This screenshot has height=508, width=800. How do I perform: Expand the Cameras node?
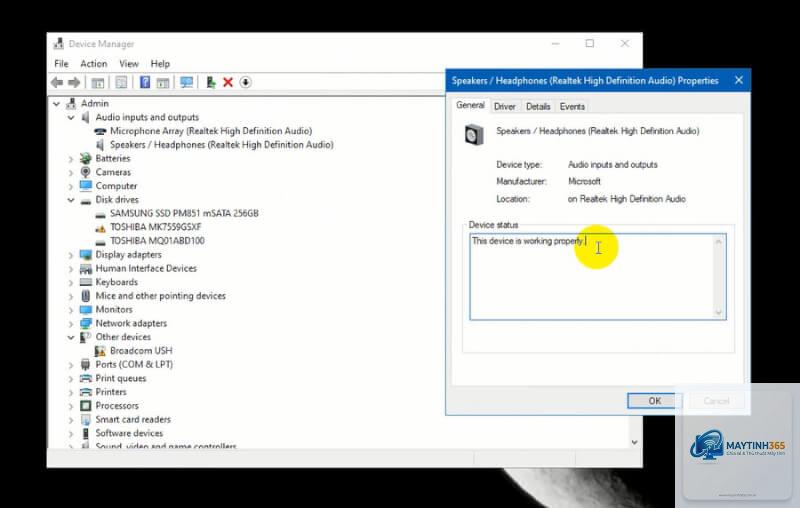pyautogui.click(x=71, y=172)
